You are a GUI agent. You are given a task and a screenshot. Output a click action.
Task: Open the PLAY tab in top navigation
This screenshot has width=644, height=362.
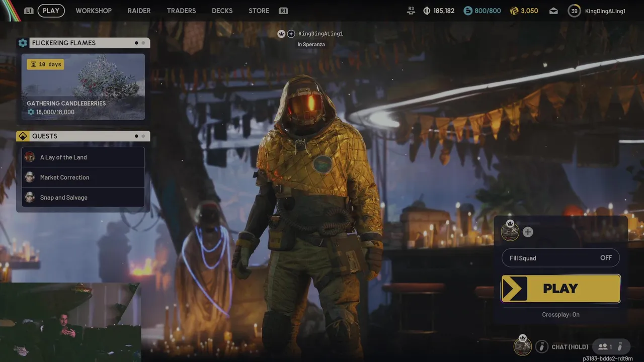click(x=51, y=11)
